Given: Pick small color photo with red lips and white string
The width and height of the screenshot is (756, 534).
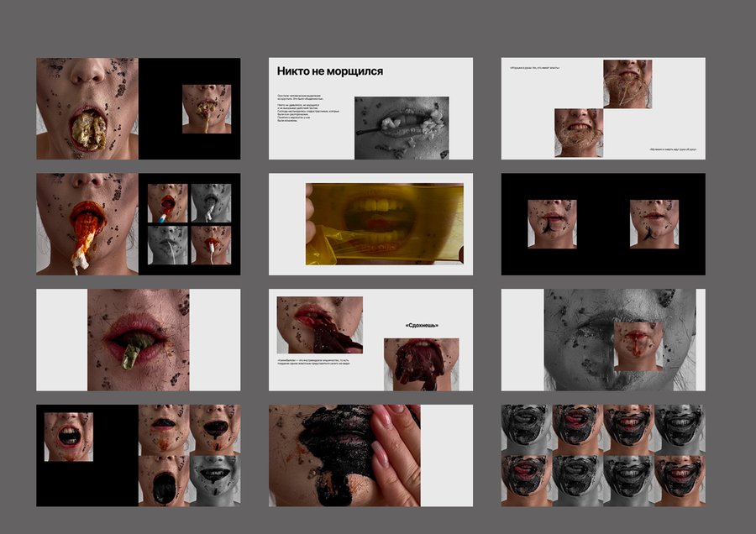Looking at the screenshot, I should coord(211,245).
